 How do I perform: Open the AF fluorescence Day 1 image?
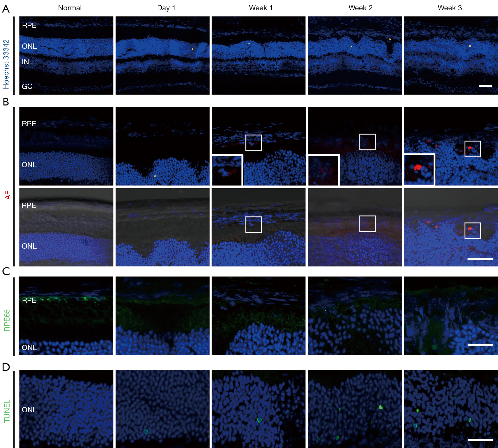tap(162, 146)
